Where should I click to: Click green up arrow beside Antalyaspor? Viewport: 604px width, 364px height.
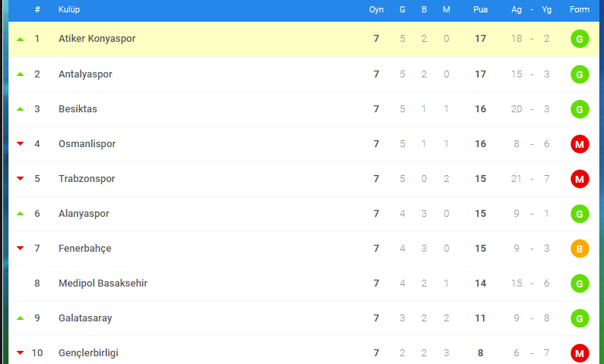(20, 74)
